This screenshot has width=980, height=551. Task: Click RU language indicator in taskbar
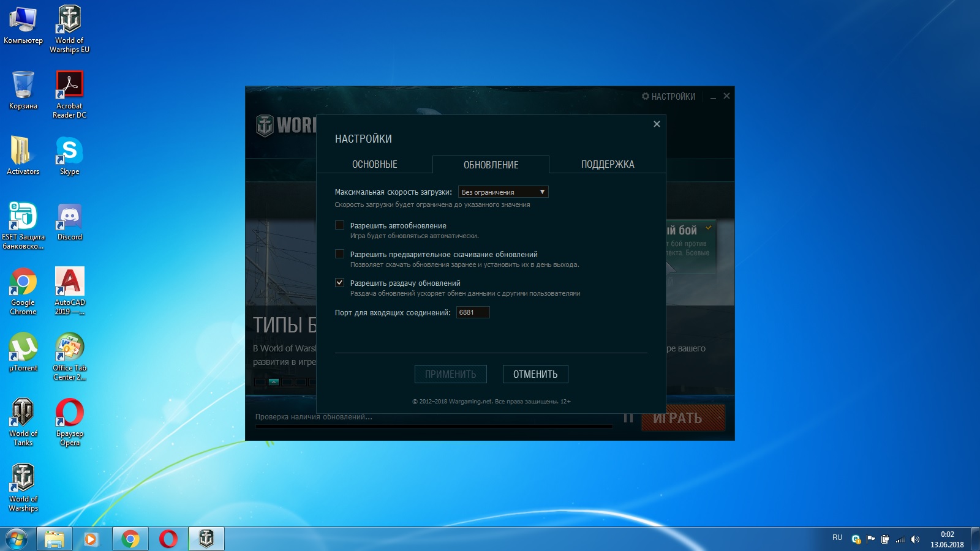point(837,538)
